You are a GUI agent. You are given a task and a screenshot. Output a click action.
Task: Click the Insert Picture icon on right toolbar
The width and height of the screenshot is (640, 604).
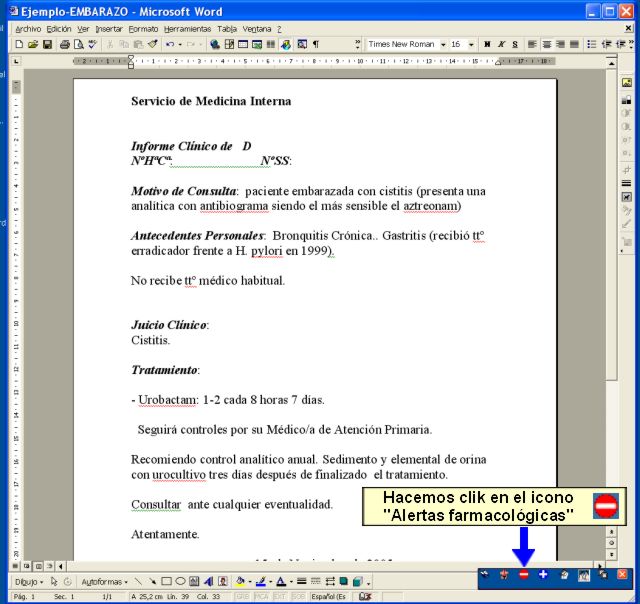coord(627,83)
